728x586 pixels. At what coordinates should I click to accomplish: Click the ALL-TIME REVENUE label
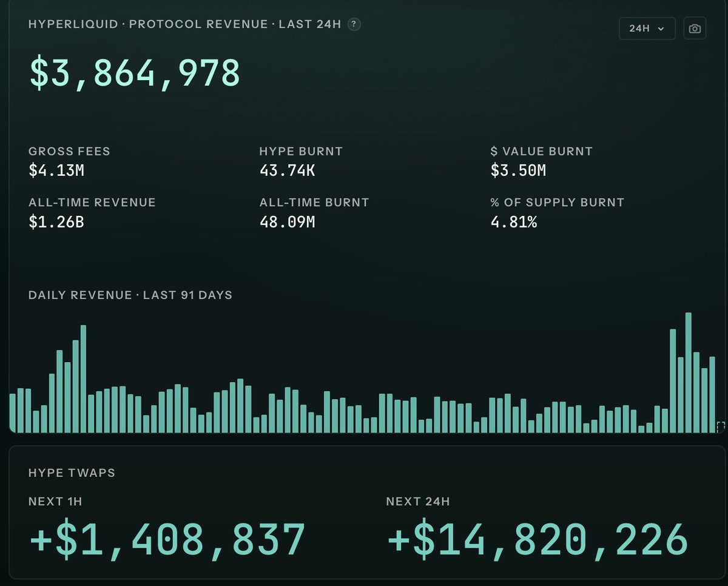tap(92, 203)
